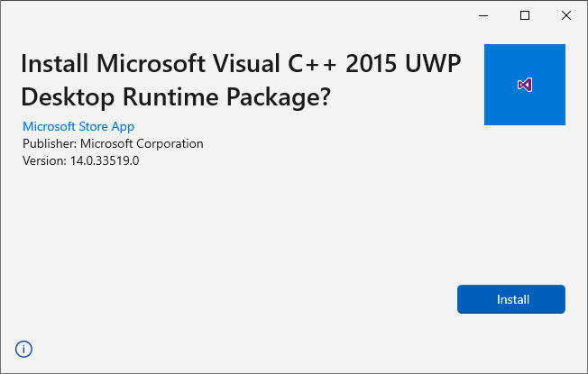Maximize the App Installer window
Viewport: 588px width, 374px height.
525,15
